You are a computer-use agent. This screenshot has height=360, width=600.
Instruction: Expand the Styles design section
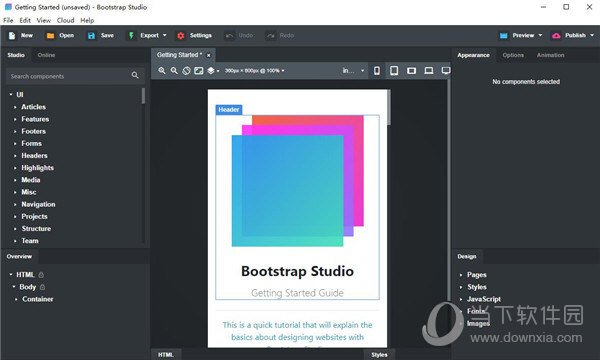(x=461, y=287)
